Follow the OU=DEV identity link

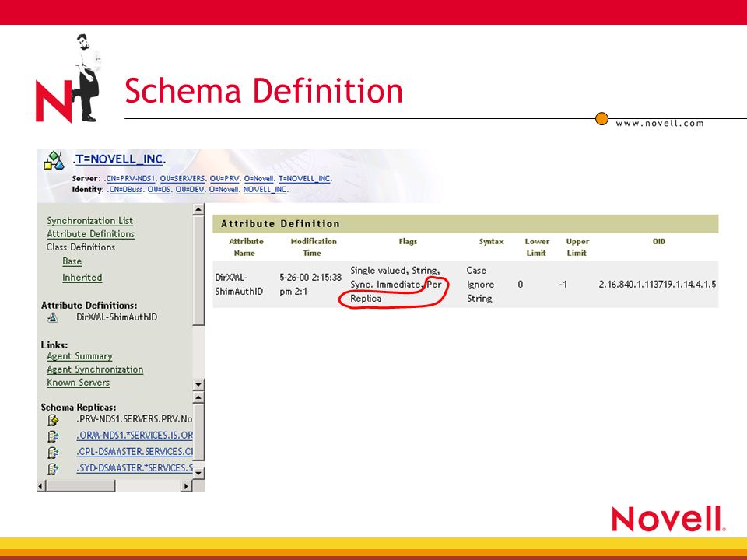coord(191,190)
